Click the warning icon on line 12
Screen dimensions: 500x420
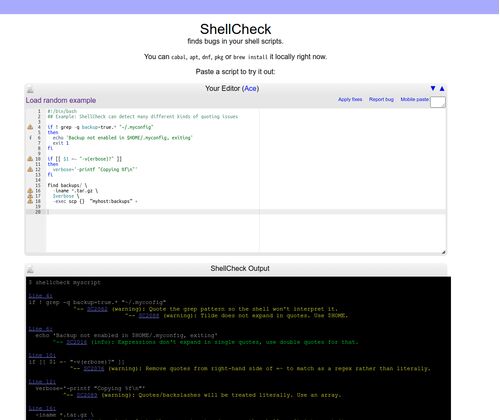pyautogui.click(x=30, y=169)
